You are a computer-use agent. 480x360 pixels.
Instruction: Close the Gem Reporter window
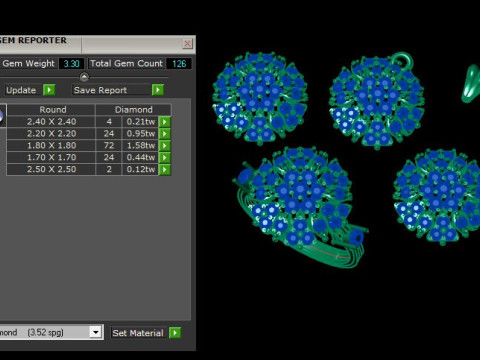pos(187,43)
